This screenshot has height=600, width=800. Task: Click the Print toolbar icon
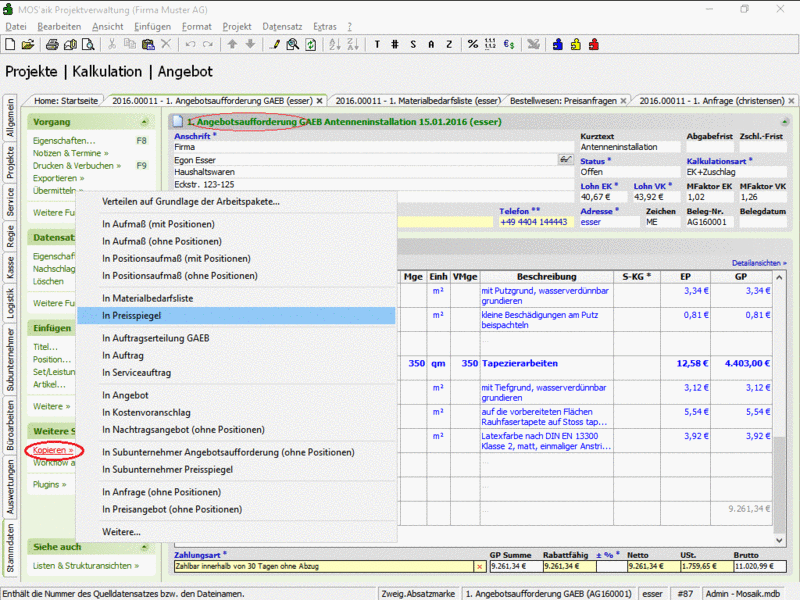pos(52,44)
